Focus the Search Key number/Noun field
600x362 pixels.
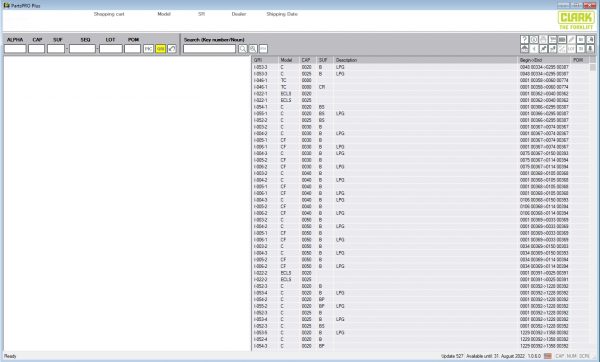click(x=209, y=49)
